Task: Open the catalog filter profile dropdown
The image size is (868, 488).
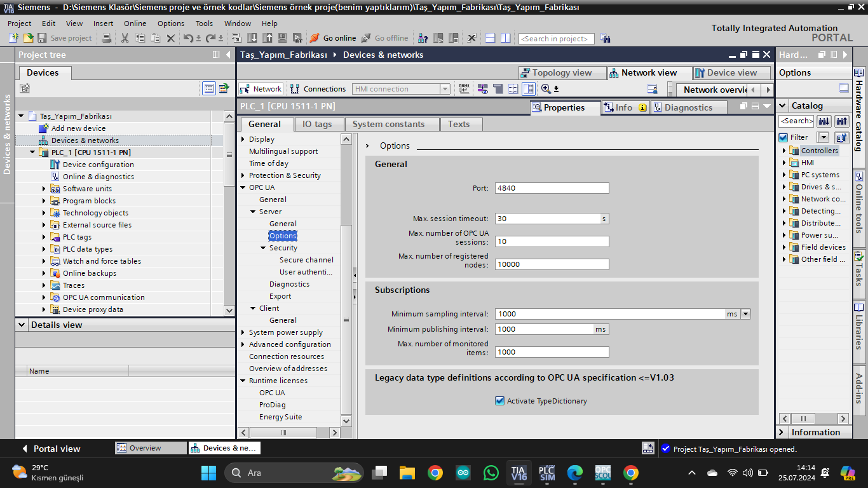Action: (x=824, y=137)
